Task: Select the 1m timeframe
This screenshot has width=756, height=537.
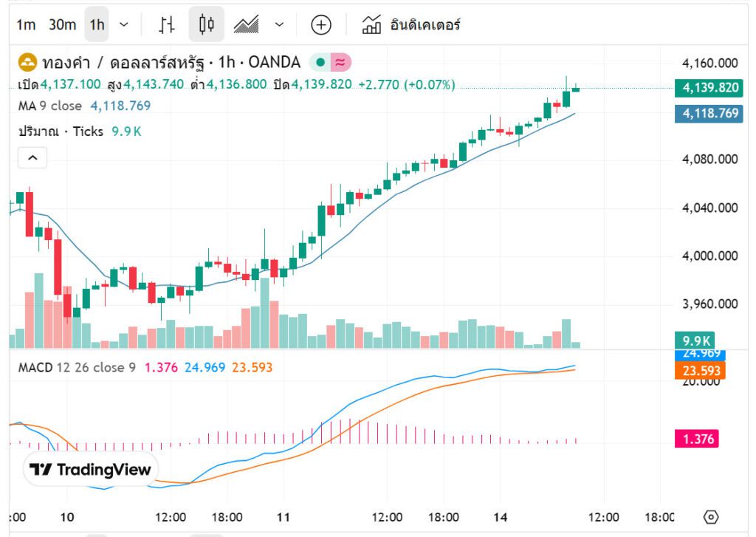Action: 26,25
